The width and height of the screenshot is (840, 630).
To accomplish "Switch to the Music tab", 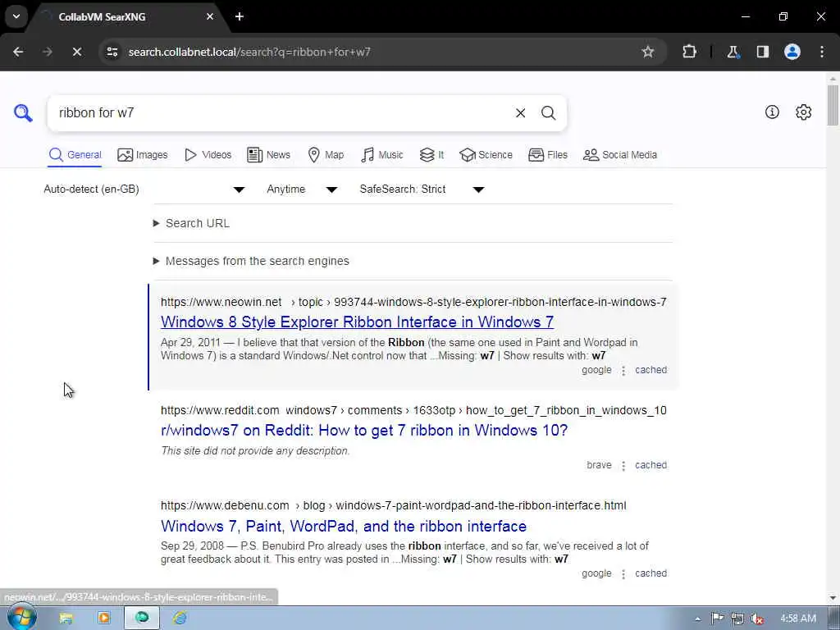I will pos(382,155).
